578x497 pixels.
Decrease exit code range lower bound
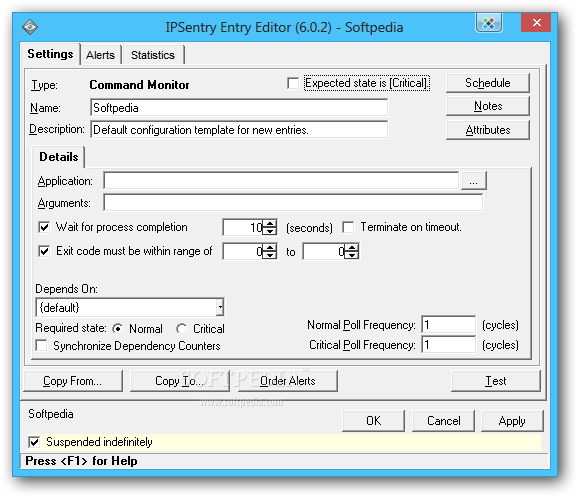pyautogui.click(x=271, y=255)
